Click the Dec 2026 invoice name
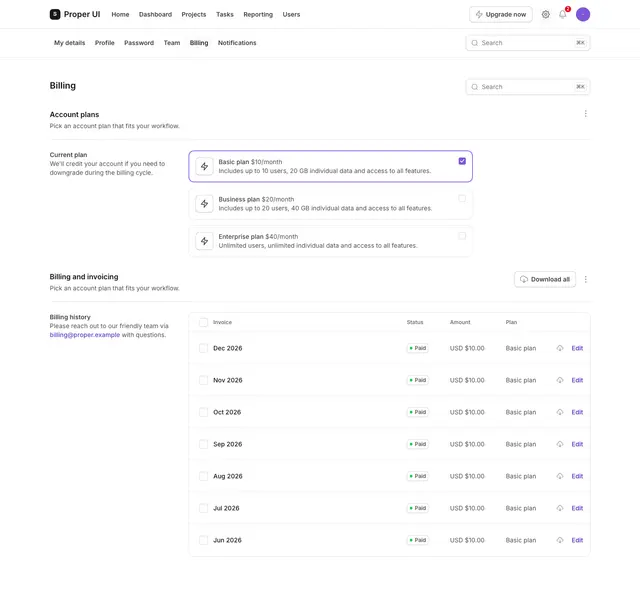The image size is (640, 599). (x=228, y=348)
